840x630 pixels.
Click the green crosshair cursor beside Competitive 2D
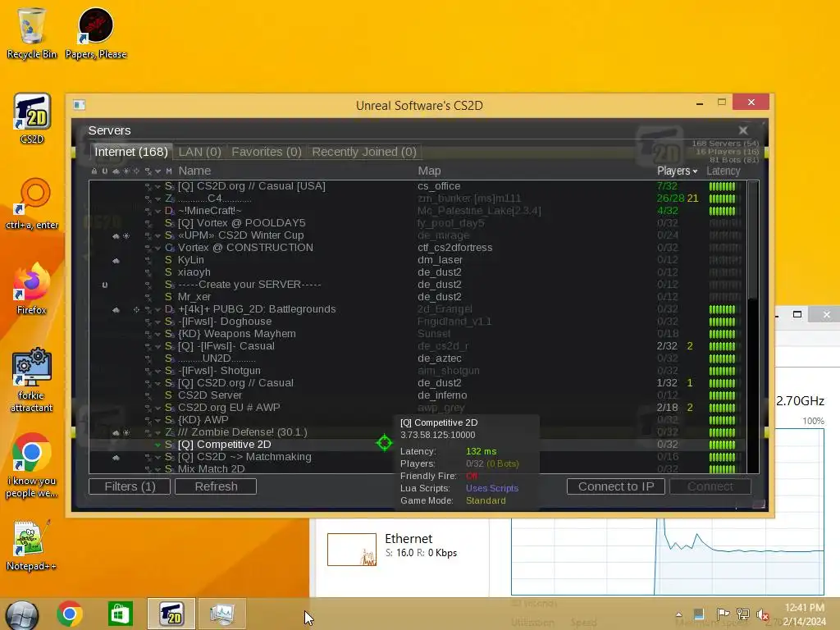point(384,442)
